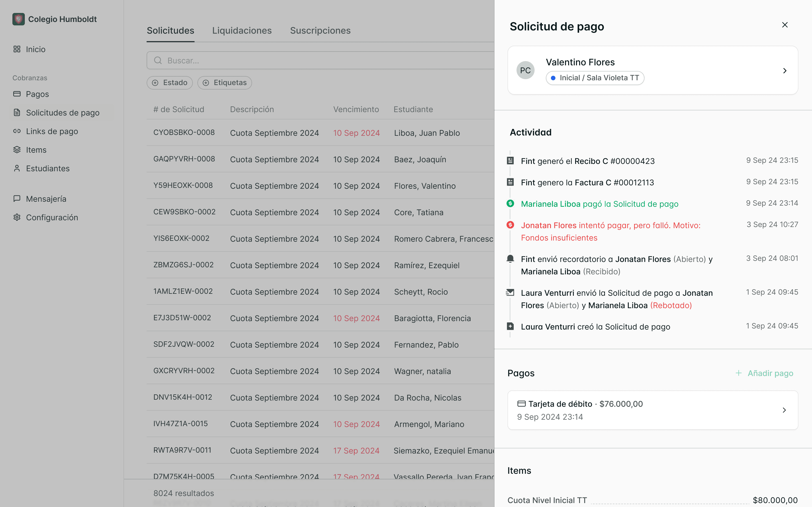Screen dimensions: 812x507
Task: Click the Colegio Humboldt logo icon
Action: [x=18, y=19]
